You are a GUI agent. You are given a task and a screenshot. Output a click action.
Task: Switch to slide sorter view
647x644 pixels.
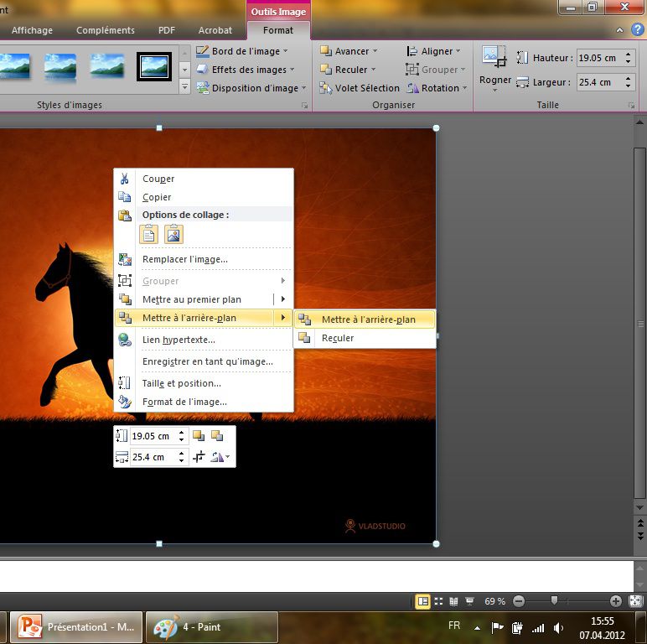438,601
